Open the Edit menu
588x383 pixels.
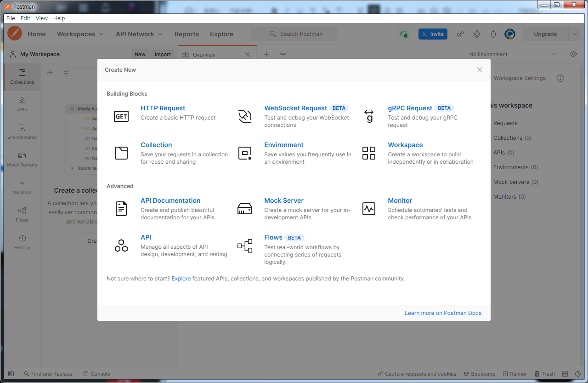click(25, 18)
